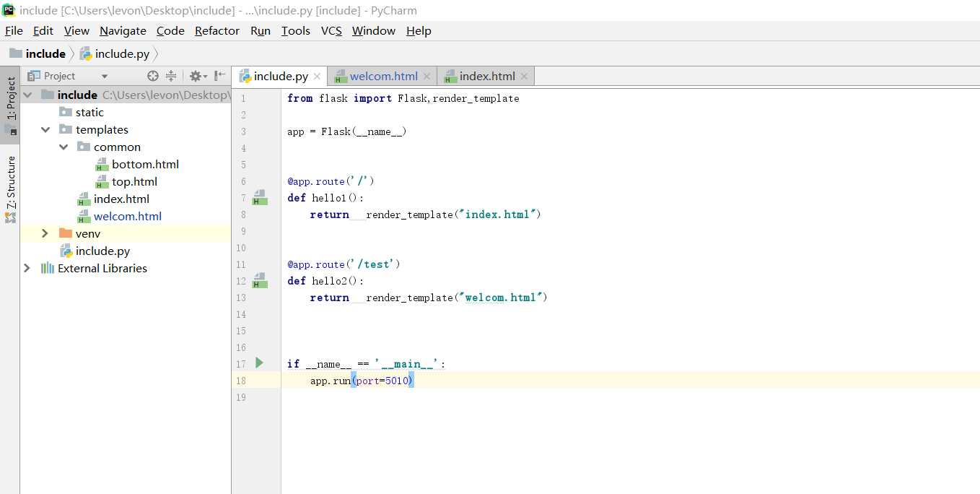Image resolution: width=980 pixels, height=494 pixels.
Task: Close the include.py editor tab
Action: 317,76
